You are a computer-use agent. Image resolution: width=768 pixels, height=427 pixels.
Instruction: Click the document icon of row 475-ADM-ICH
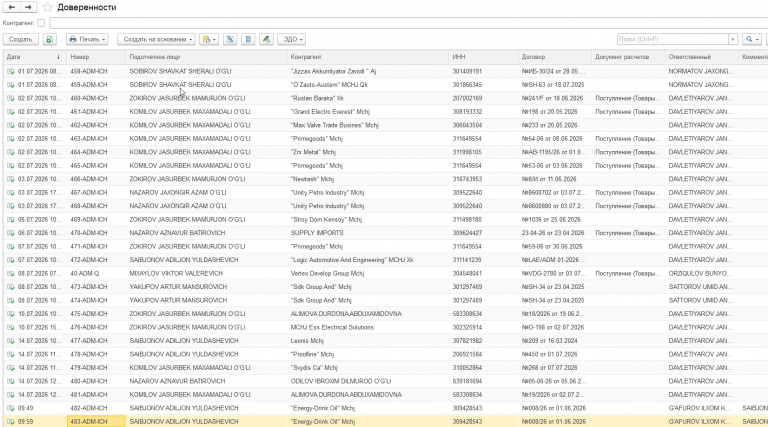point(11,314)
